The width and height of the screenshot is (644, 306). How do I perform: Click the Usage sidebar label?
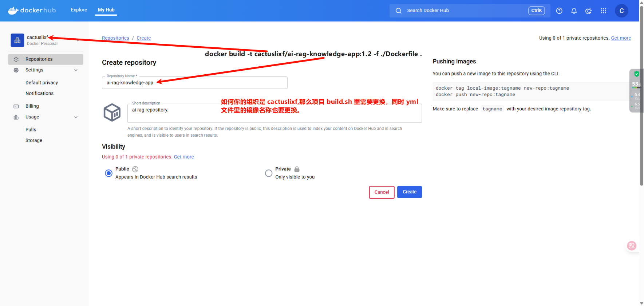coord(32,117)
